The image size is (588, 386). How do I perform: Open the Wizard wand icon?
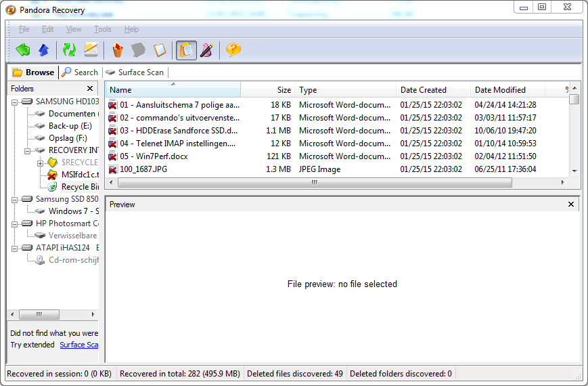(206, 50)
